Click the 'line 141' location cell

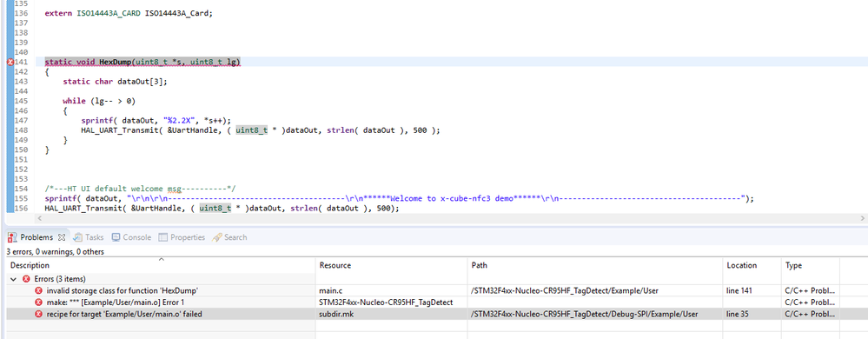[x=739, y=290]
